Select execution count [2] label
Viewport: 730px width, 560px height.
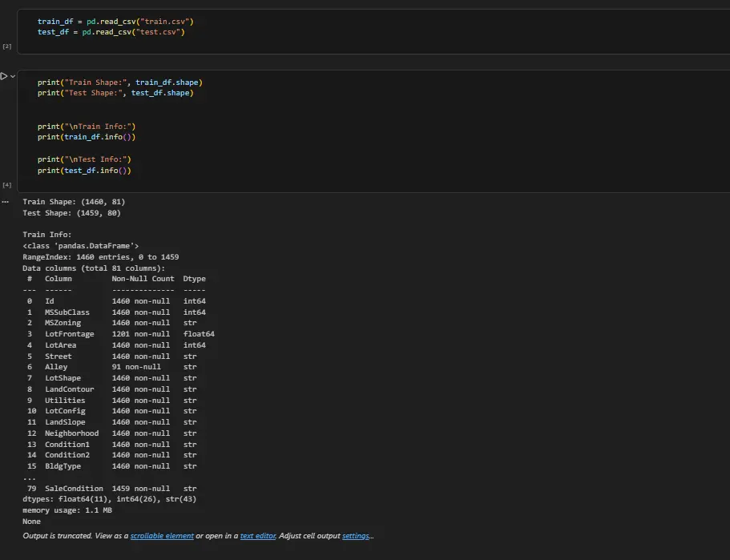7,46
